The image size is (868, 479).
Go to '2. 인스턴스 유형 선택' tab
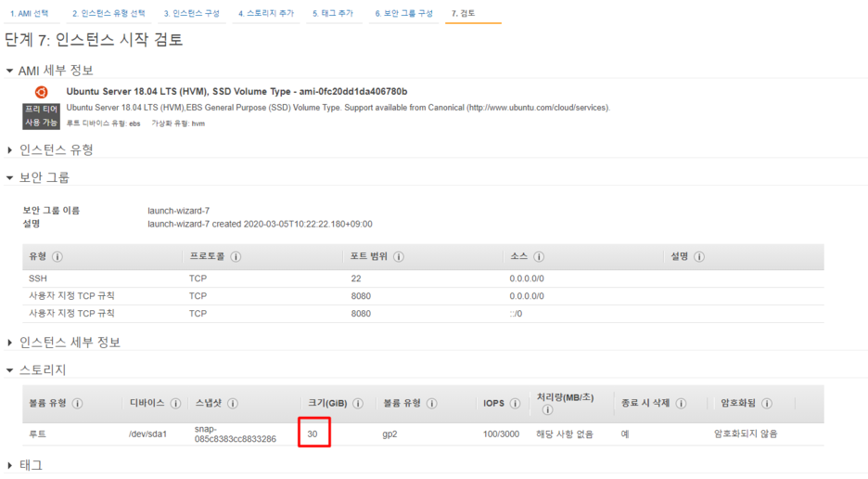tap(108, 13)
